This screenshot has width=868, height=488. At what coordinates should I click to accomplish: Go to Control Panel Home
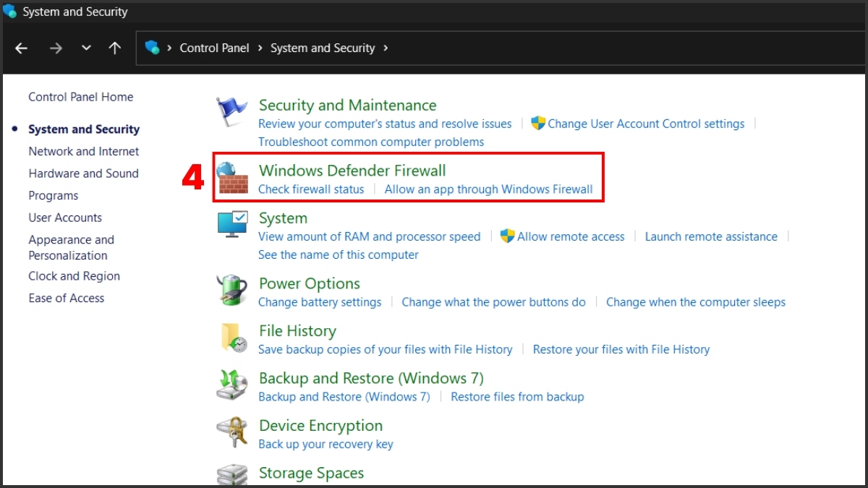[81, 97]
